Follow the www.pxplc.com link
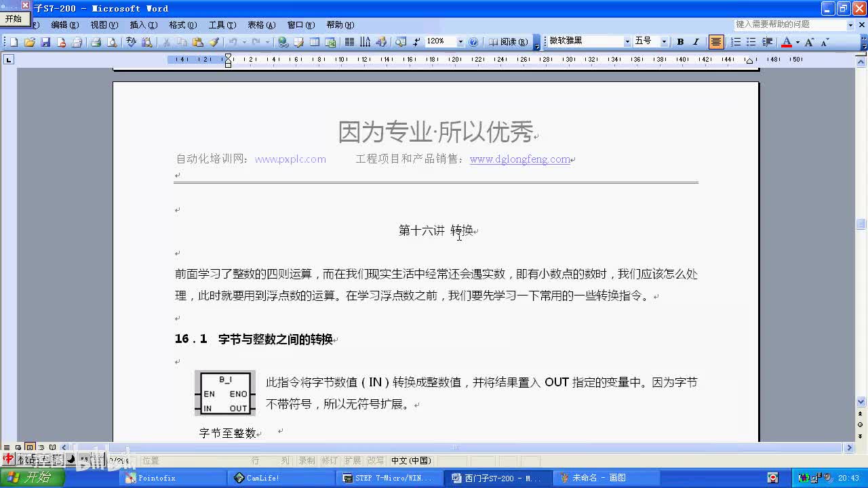 tap(290, 159)
